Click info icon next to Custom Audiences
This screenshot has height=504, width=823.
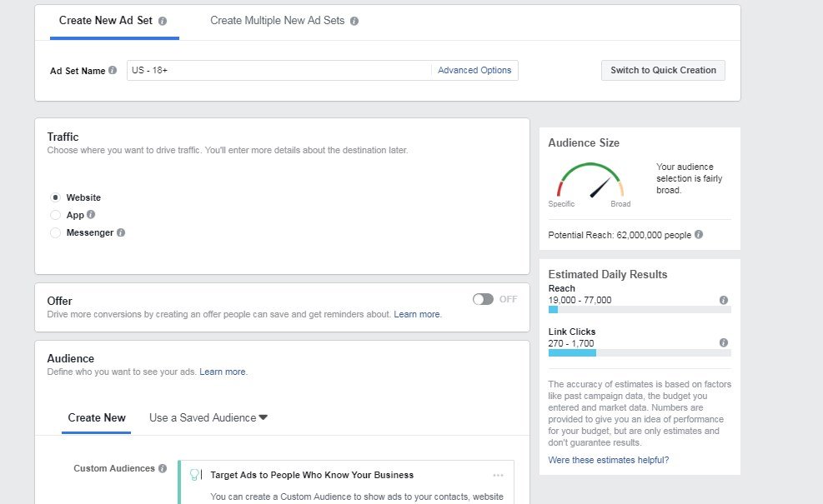[163, 468]
